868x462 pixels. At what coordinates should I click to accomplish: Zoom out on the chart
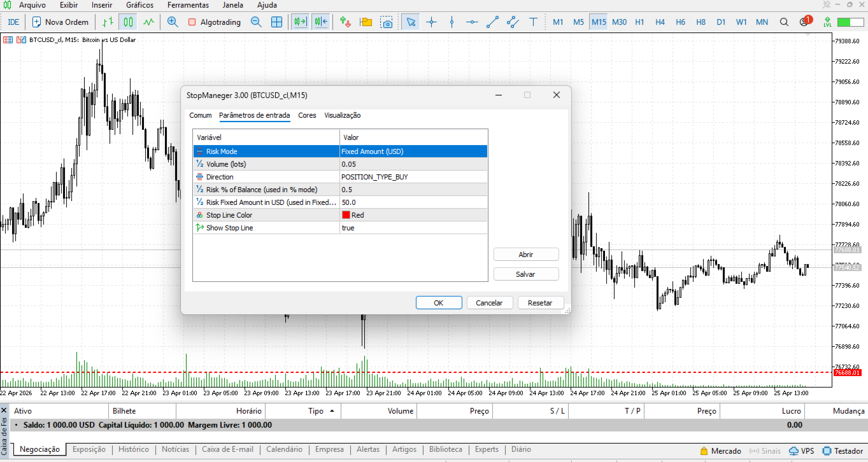[256, 22]
